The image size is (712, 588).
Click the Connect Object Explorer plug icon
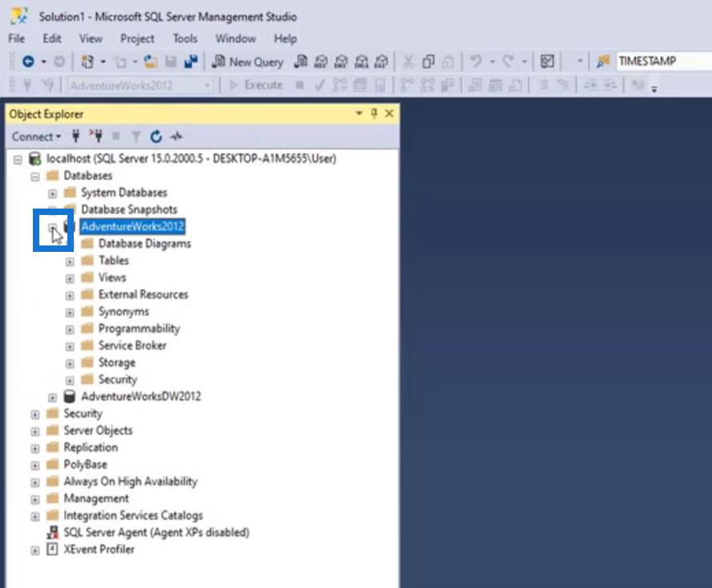76,136
